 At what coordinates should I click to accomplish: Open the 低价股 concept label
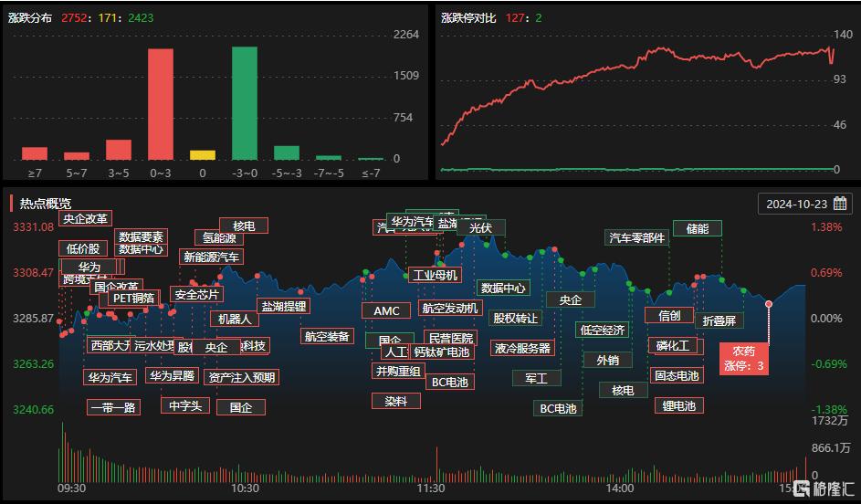point(82,248)
